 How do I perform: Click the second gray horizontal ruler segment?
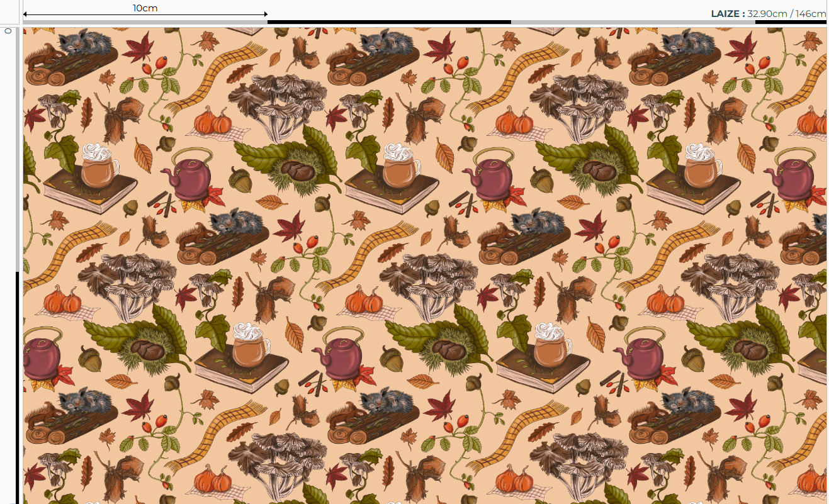click(633, 22)
